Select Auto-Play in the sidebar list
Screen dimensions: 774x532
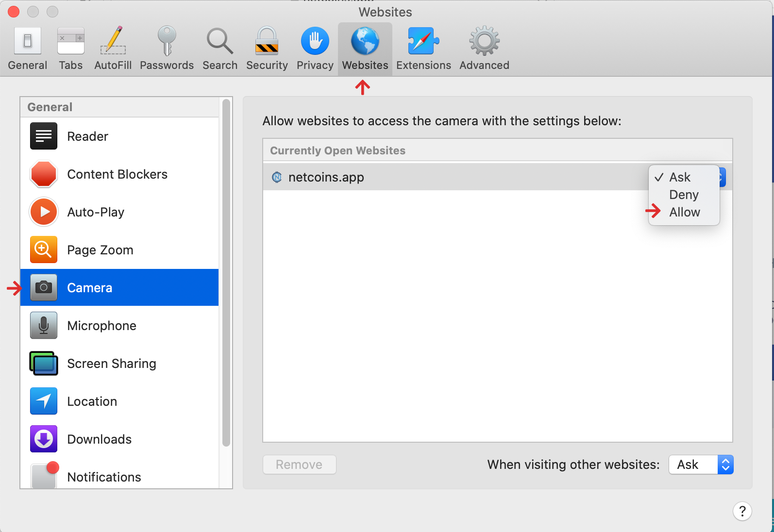click(x=119, y=212)
